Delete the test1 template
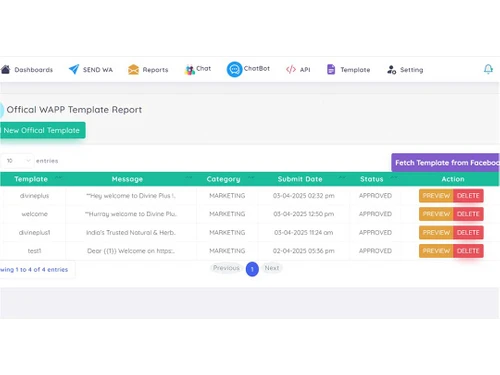Screen dimensions: 500x375 468,251
